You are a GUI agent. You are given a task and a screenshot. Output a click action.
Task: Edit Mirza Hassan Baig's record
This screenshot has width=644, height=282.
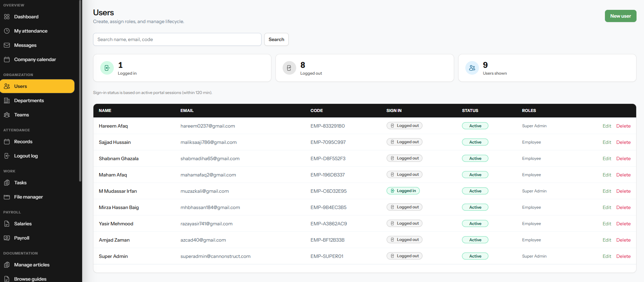tap(607, 207)
